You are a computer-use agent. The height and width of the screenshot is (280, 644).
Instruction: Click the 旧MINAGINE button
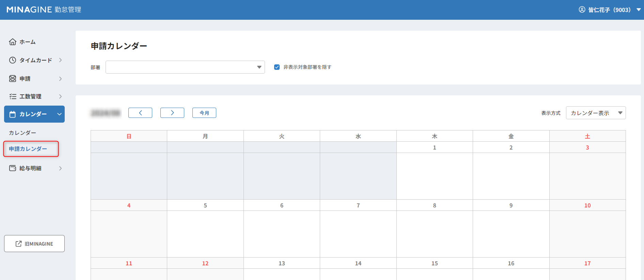pos(34,244)
